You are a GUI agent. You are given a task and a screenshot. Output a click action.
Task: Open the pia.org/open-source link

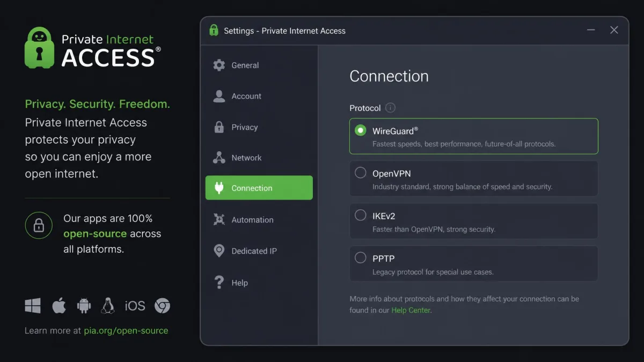coord(126,330)
